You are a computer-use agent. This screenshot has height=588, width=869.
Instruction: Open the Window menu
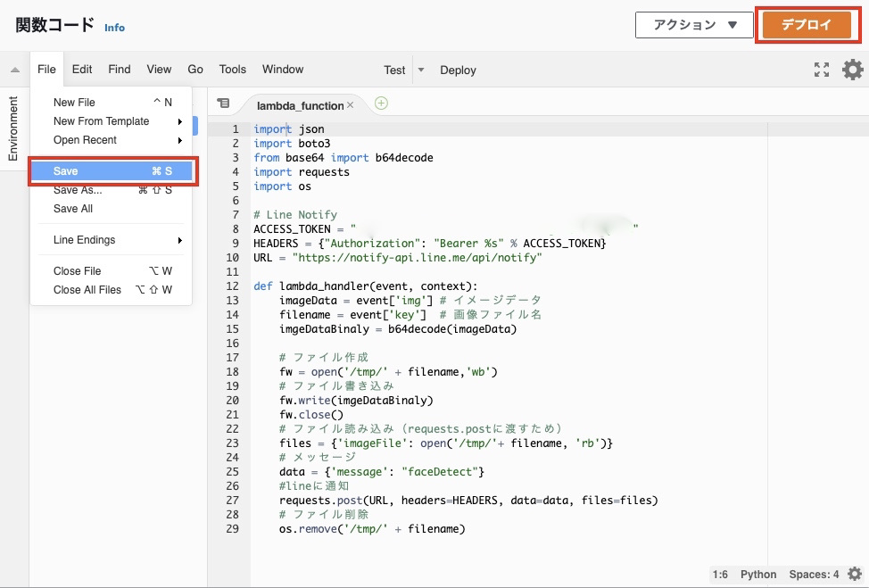coord(283,70)
